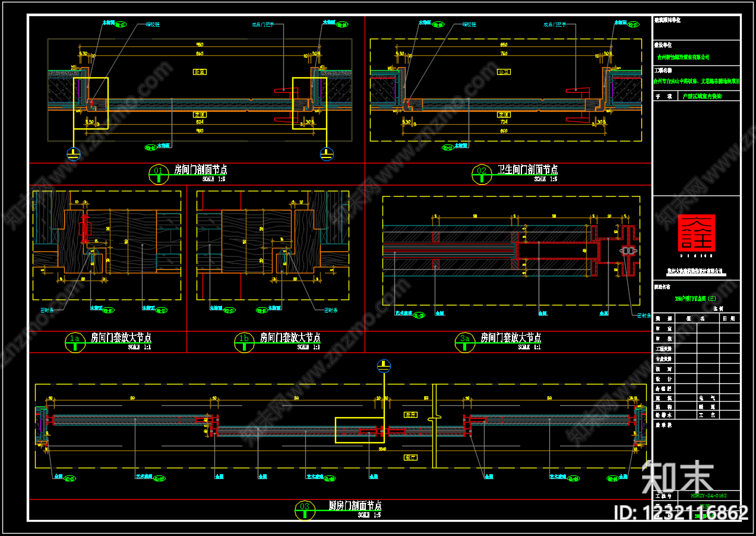Pick the 1b detail number bubble

[x=243, y=341]
